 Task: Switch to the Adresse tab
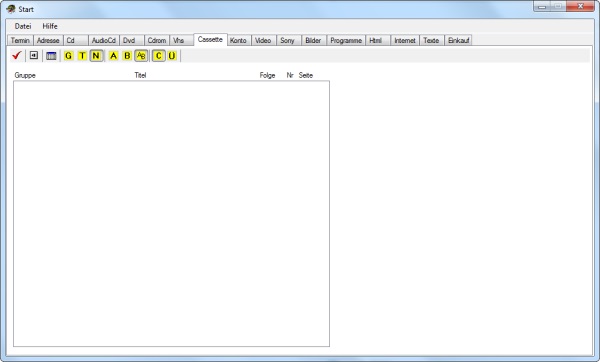(x=48, y=40)
